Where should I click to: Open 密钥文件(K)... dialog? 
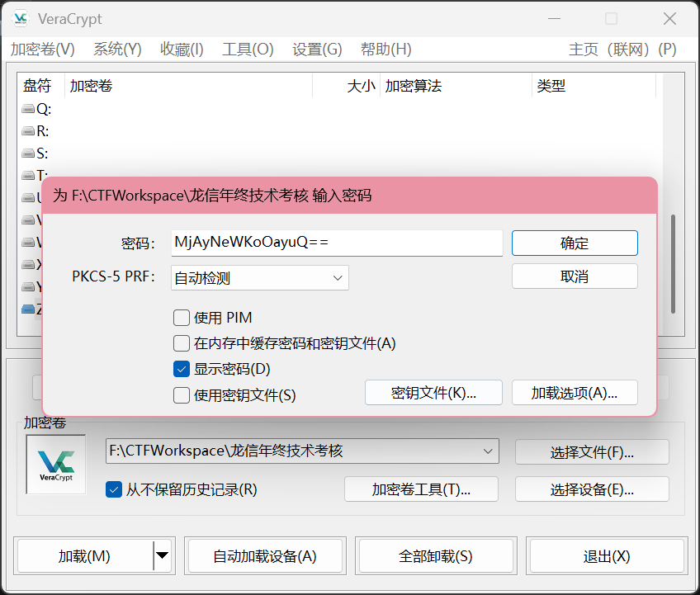433,393
